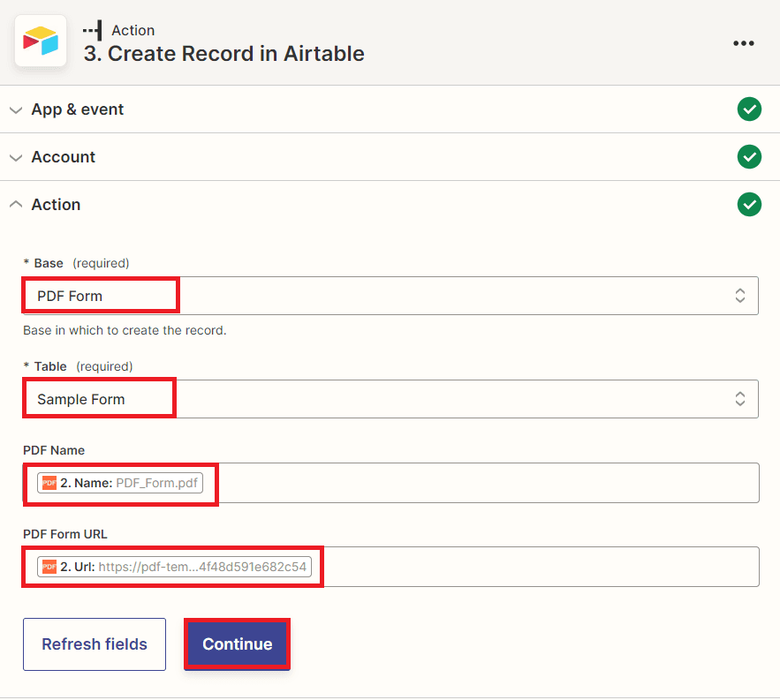The image size is (780, 700).
Task: Click the Continue button
Action: tap(237, 644)
